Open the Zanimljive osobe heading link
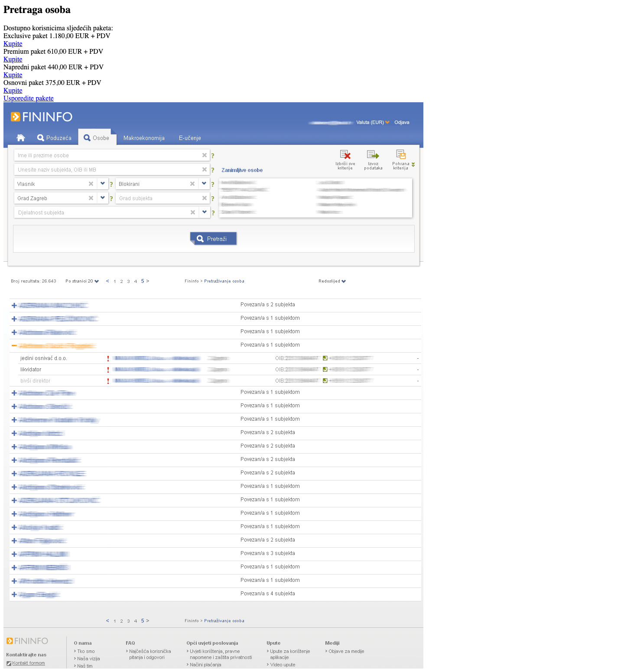The width and height of the screenshot is (624, 672). click(242, 170)
